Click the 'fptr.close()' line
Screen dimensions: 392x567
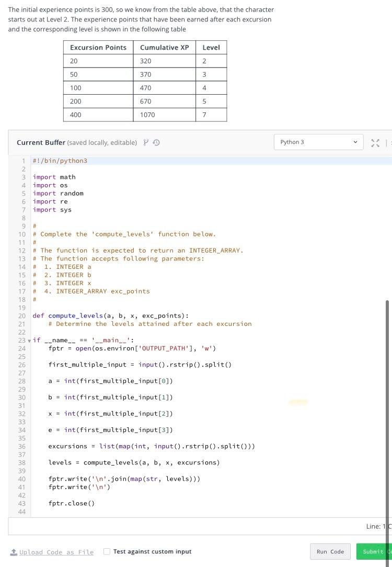point(72,503)
